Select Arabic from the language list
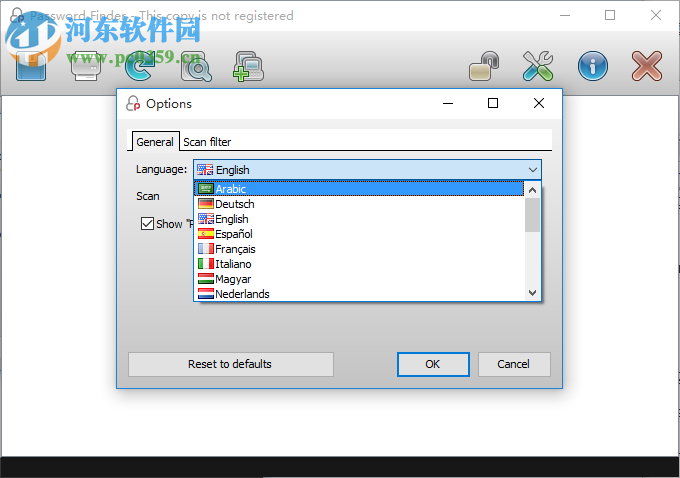This screenshot has width=680, height=478. coord(359,189)
